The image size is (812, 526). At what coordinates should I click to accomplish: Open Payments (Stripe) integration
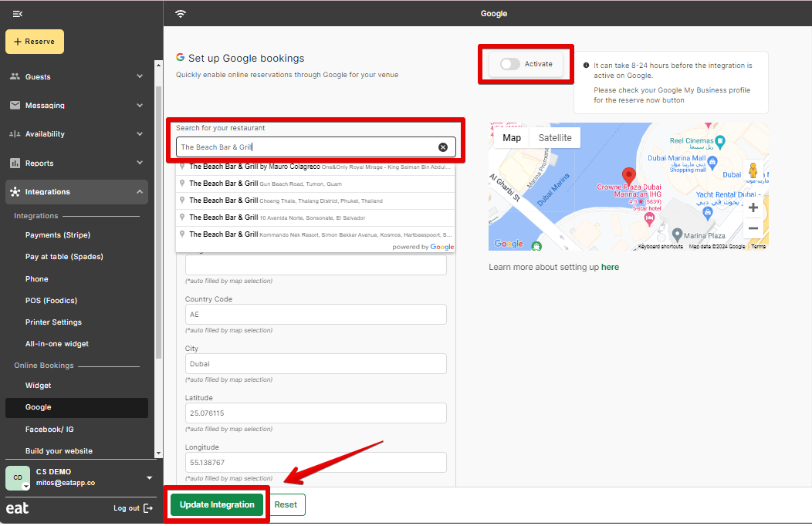[x=58, y=235]
